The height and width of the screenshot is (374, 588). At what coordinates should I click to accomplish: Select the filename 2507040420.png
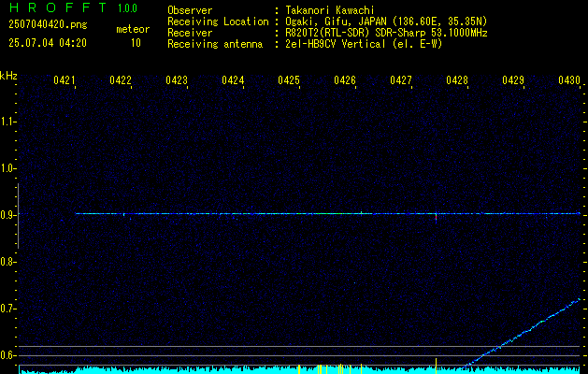(48, 24)
